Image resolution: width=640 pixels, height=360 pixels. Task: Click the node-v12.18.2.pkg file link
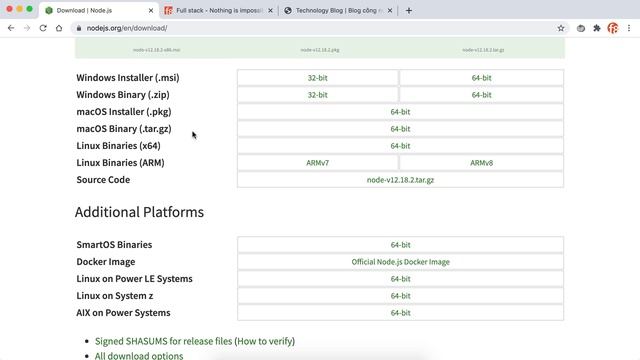(x=320, y=50)
